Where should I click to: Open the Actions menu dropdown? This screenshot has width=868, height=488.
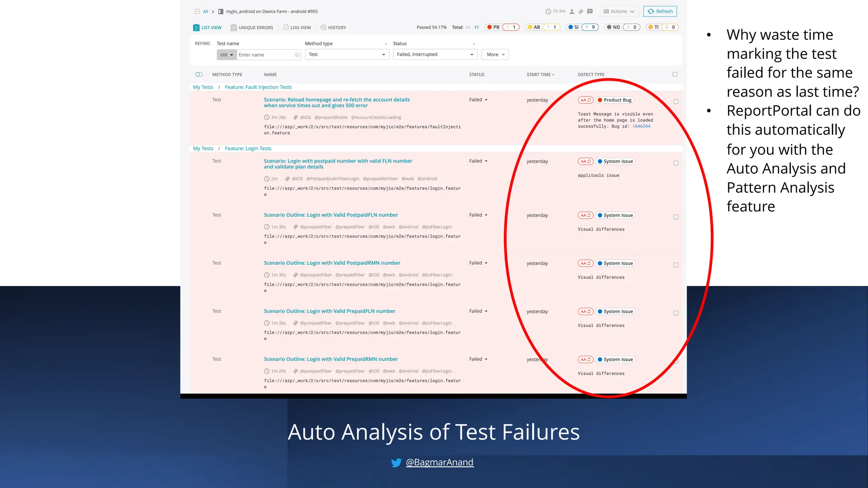[619, 11]
